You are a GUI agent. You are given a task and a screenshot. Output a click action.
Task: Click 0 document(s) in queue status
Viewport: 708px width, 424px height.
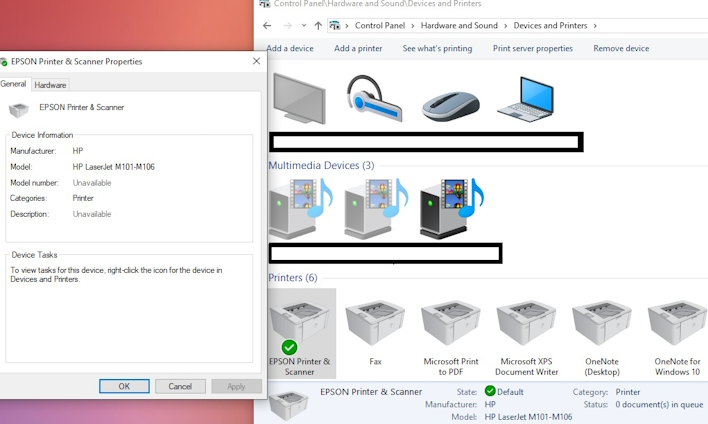click(659, 405)
